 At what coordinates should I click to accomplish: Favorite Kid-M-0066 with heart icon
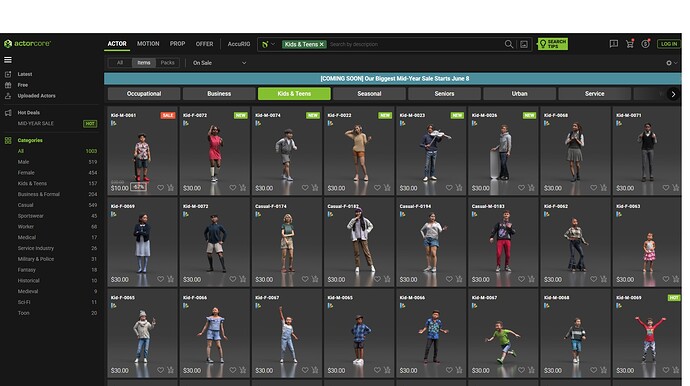point(449,370)
